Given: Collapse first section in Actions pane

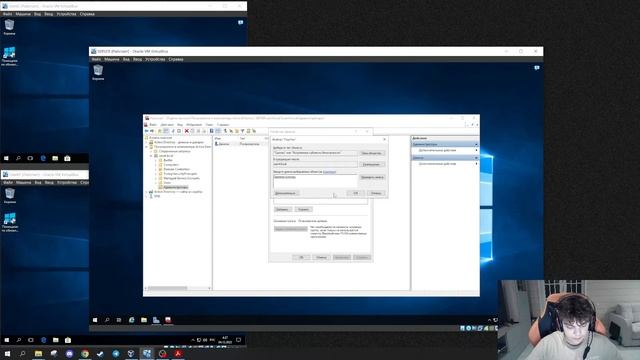Looking at the screenshot, I should 476,144.
